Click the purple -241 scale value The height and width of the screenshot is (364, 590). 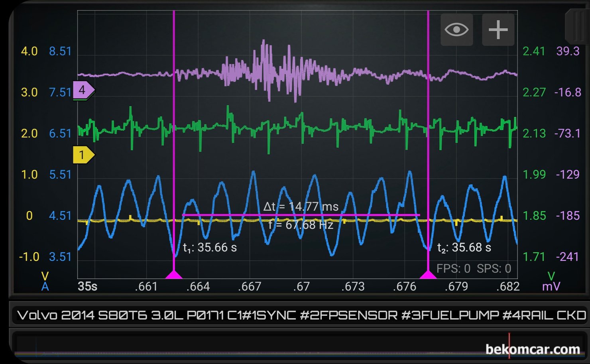(567, 256)
